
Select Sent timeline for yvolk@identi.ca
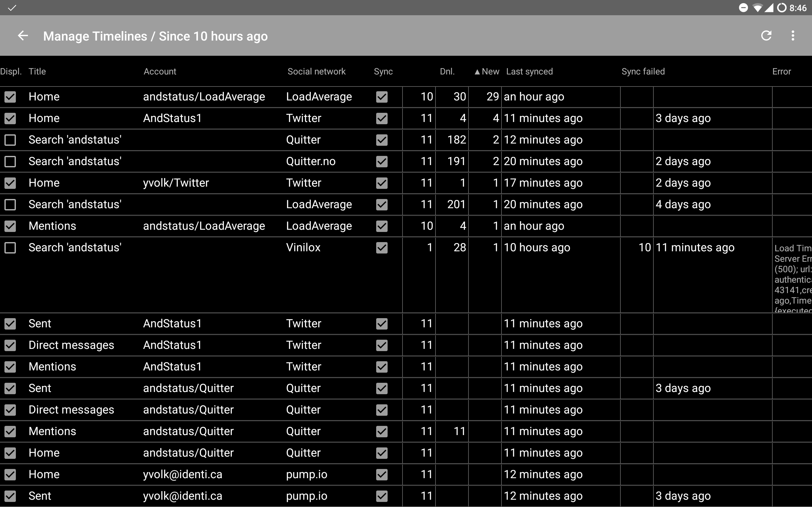coord(40,496)
